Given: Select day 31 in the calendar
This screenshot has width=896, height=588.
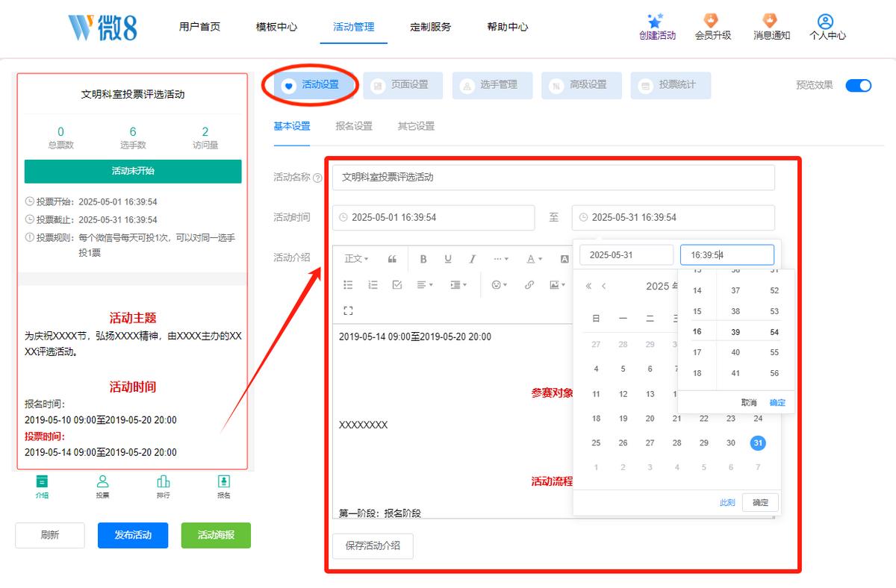Looking at the screenshot, I should (758, 442).
